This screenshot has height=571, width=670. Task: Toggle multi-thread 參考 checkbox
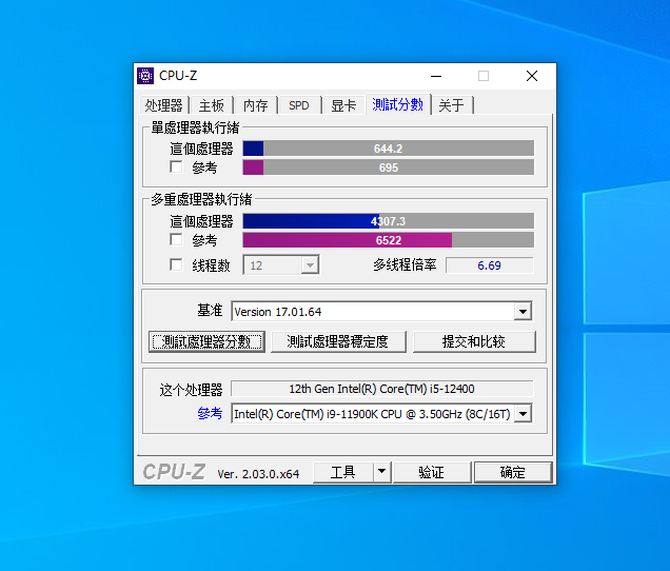(x=176, y=240)
